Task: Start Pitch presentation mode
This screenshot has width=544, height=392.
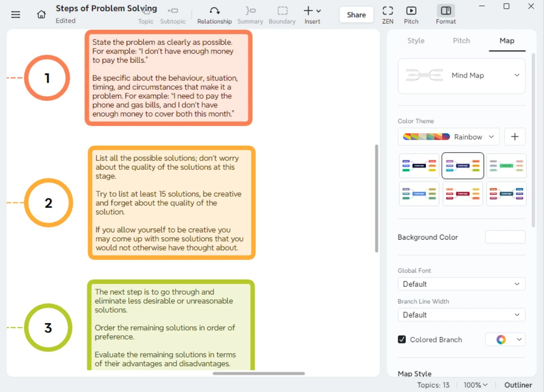Action: pyautogui.click(x=411, y=15)
